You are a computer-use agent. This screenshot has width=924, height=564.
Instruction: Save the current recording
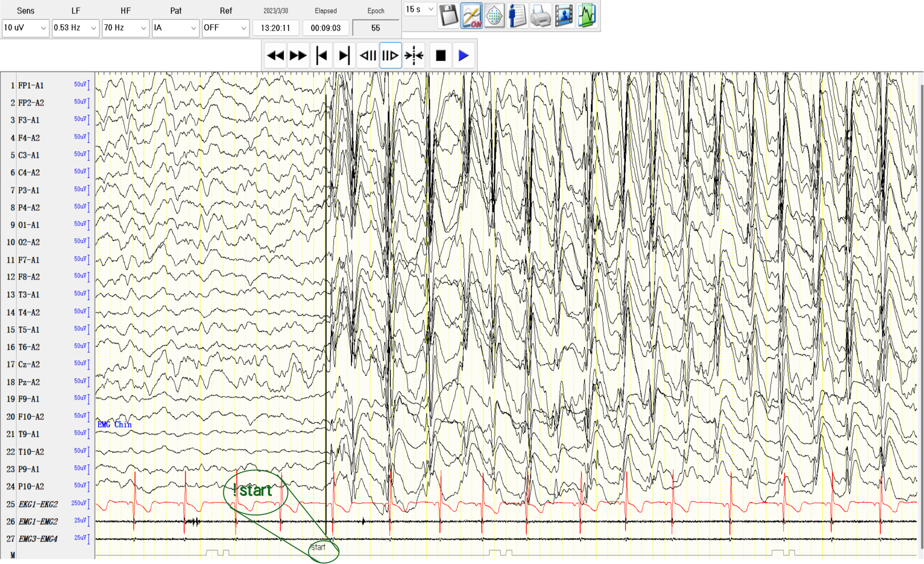tap(448, 16)
